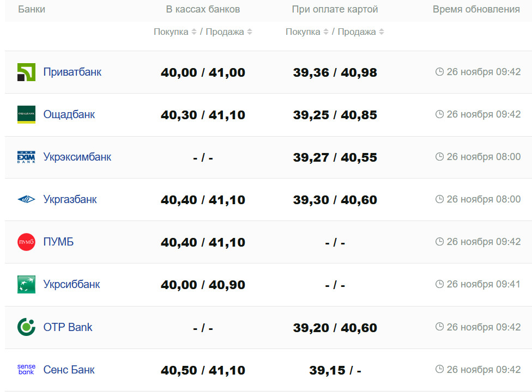Click the Банки column header
This screenshot has width=532, height=392.
coord(32,9)
